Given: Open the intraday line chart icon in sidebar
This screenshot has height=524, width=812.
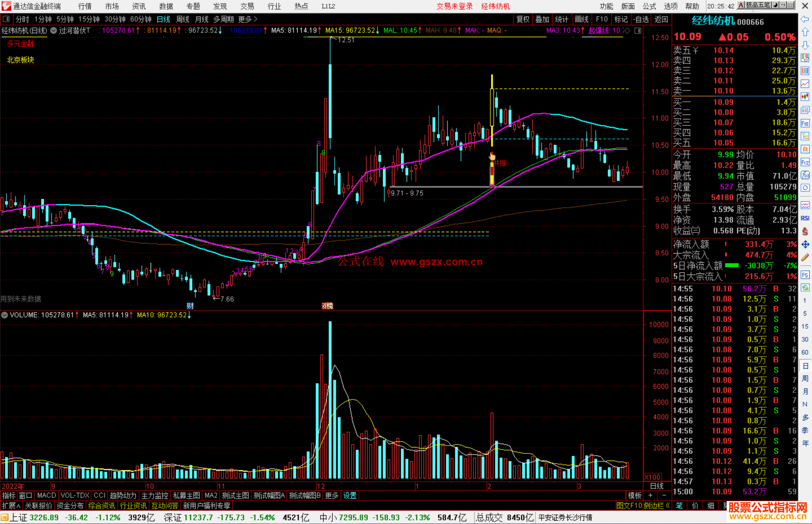Looking at the screenshot, I should [x=805, y=84].
